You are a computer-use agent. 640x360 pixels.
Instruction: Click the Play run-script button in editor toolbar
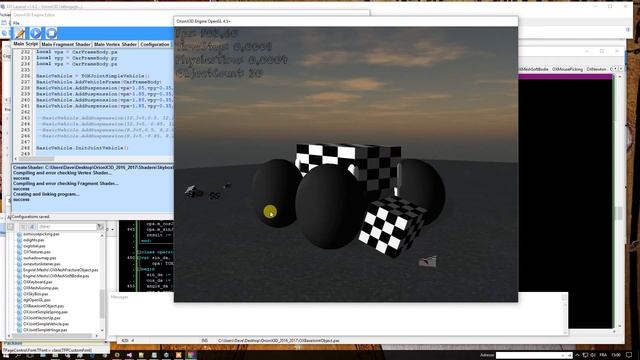[36, 33]
